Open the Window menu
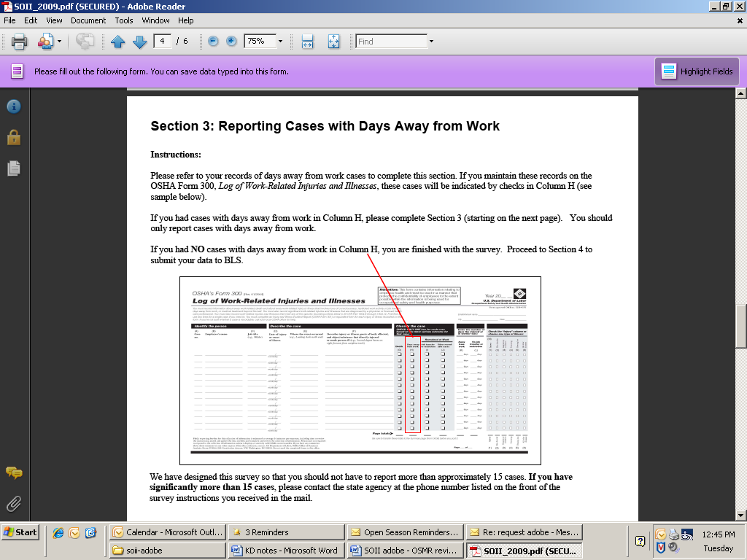747x560 pixels. 155,20
